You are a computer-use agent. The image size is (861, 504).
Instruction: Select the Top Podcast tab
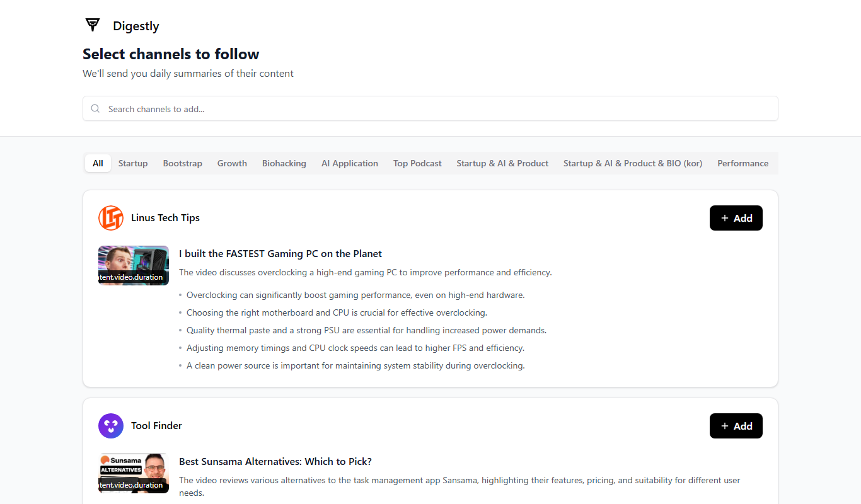click(x=417, y=163)
